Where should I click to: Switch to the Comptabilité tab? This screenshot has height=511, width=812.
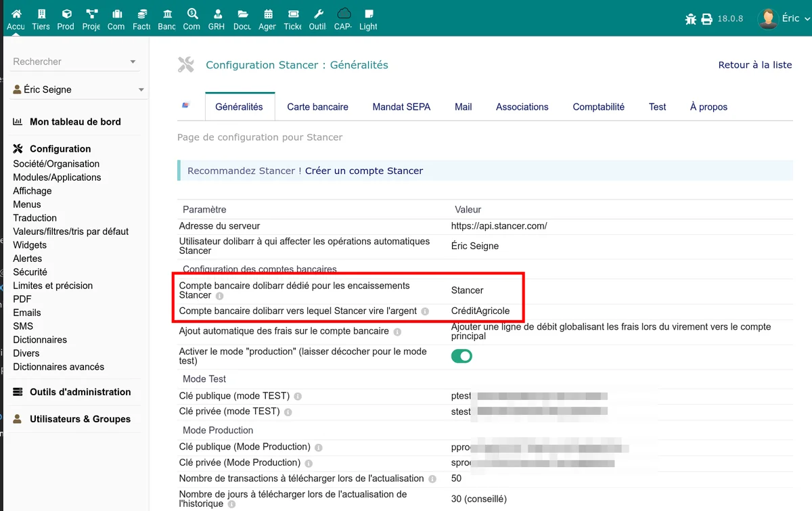click(x=599, y=107)
